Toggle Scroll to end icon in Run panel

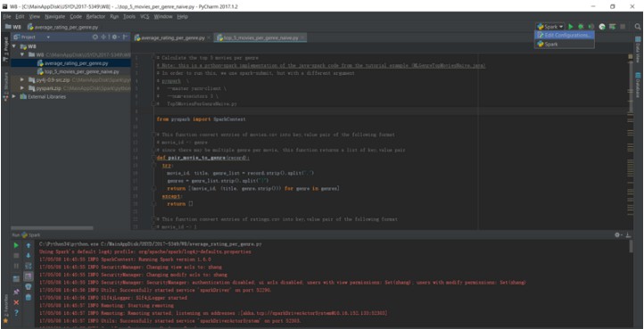coord(29,276)
